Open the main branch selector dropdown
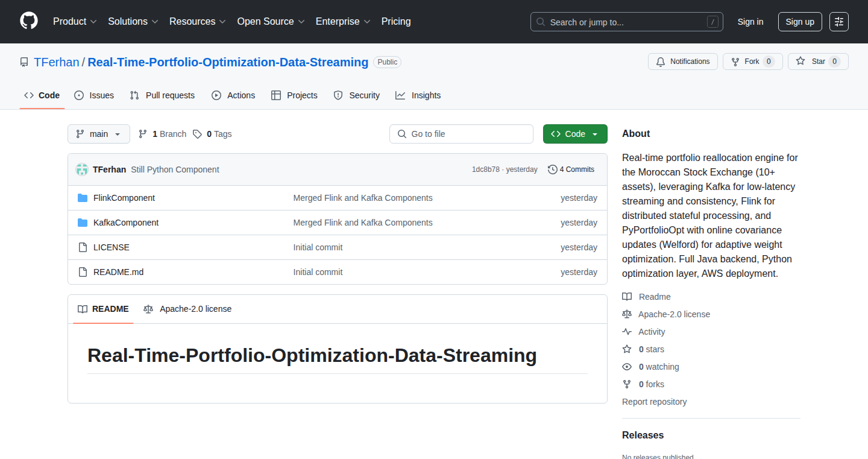Image resolution: width=868 pixels, height=459 pixels. point(99,134)
